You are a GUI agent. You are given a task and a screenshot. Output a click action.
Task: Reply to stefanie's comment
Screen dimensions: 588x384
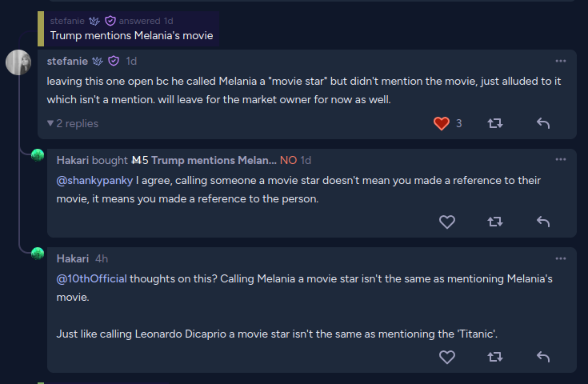click(543, 123)
